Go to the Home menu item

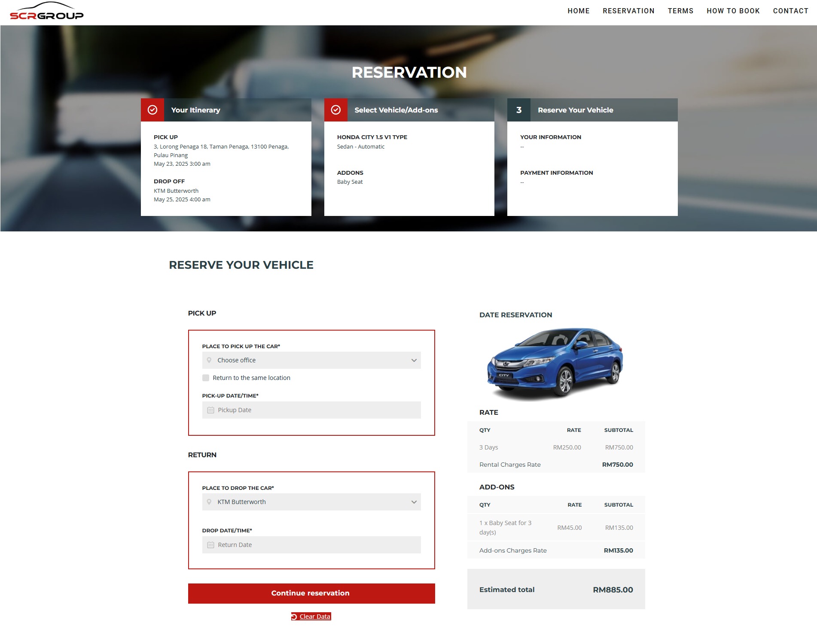(x=578, y=11)
